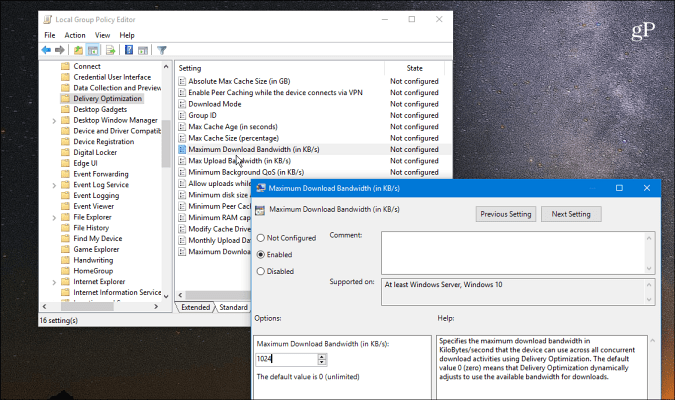The height and width of the screenshot is (400, 675).
Task: Click the policy icon beside Max Cache Age
Action: (x=182, y=127)
